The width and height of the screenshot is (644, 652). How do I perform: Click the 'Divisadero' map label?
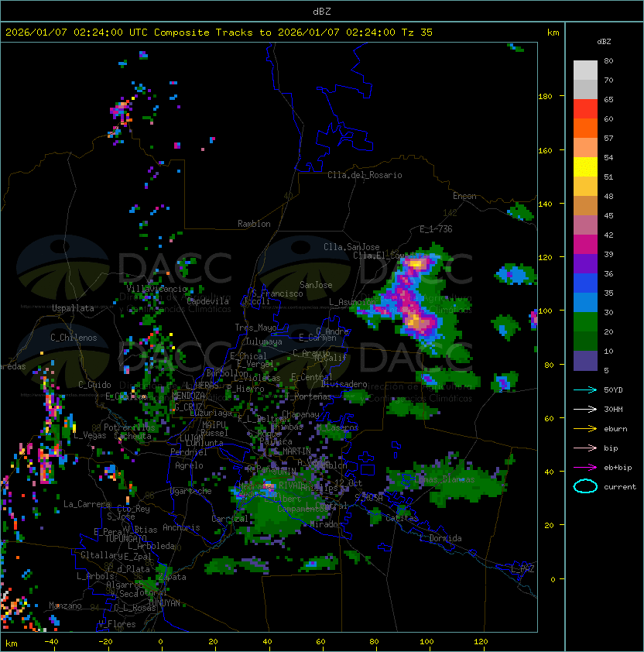point(344,384)
